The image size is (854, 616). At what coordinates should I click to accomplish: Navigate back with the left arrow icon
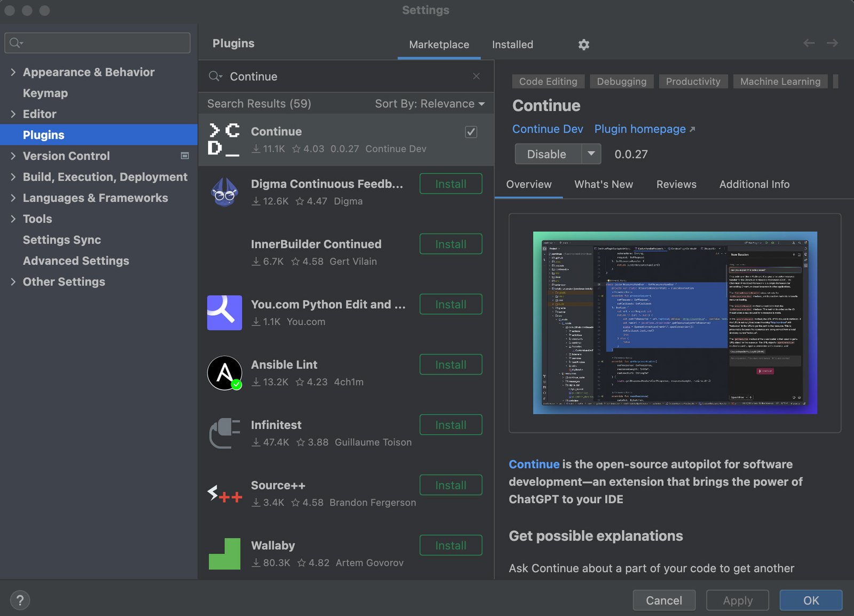pyautogui.click(x=809, y=43)
